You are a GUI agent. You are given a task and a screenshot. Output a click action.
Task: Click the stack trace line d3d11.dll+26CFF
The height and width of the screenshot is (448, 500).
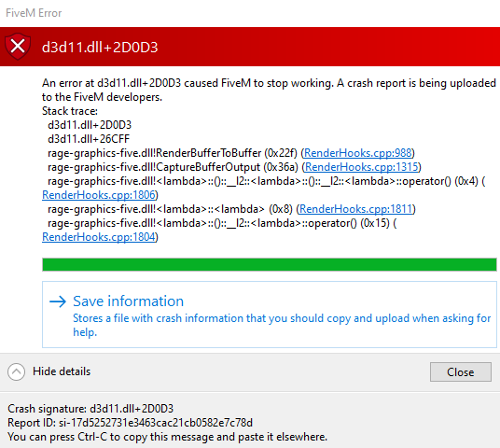[x=89, y=139]
